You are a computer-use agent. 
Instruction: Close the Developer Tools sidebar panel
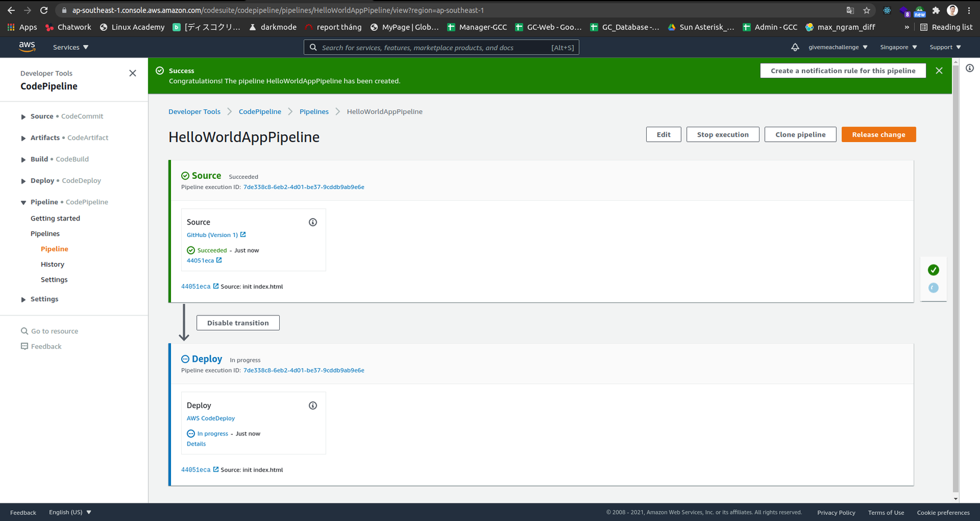[x=132, y=73]
